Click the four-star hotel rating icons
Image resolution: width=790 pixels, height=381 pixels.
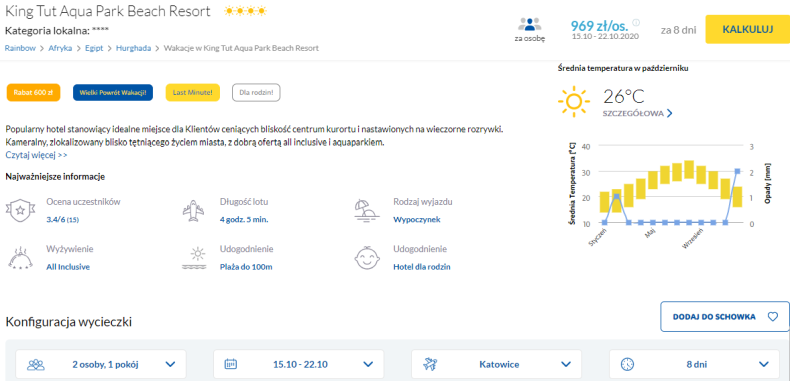245,11
